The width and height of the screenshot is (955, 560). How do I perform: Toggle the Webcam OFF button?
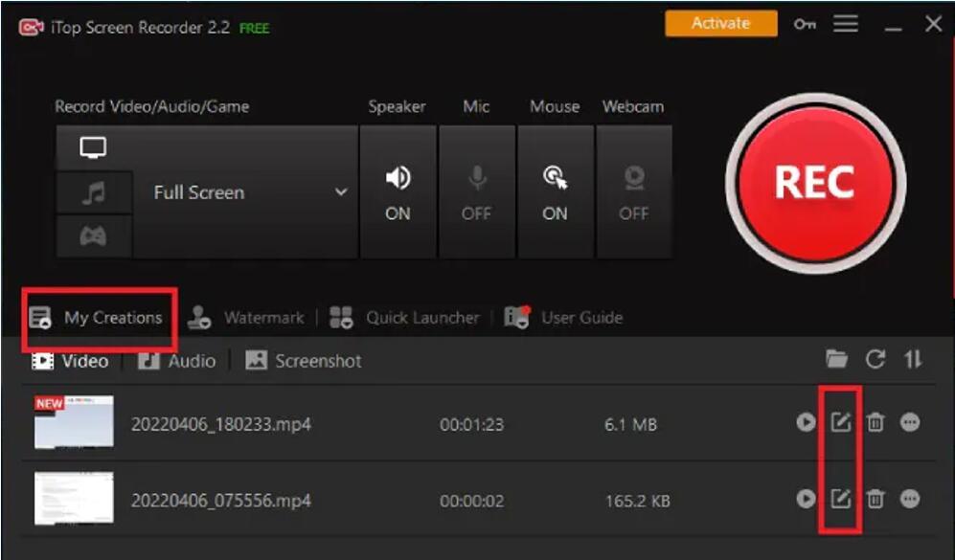pyautogui.click(x=633, y=192)
